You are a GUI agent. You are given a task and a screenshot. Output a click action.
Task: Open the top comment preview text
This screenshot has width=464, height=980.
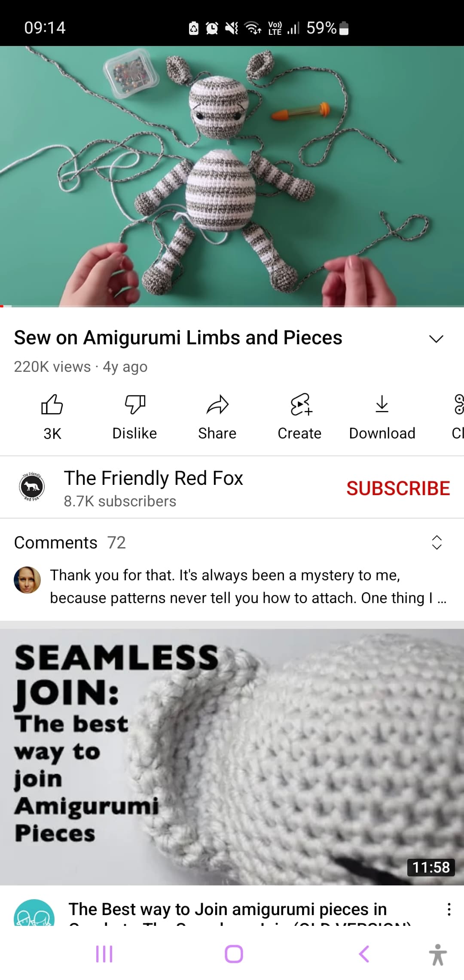248,586
